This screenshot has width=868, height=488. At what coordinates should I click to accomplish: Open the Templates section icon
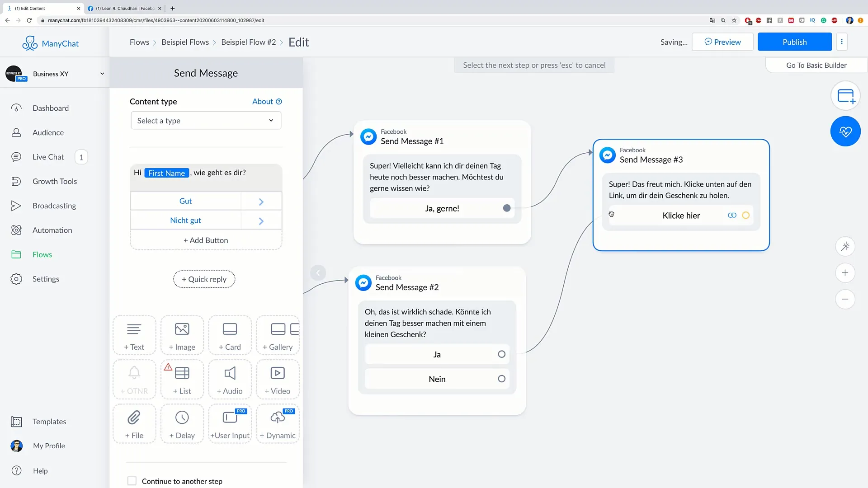(17, 421)
